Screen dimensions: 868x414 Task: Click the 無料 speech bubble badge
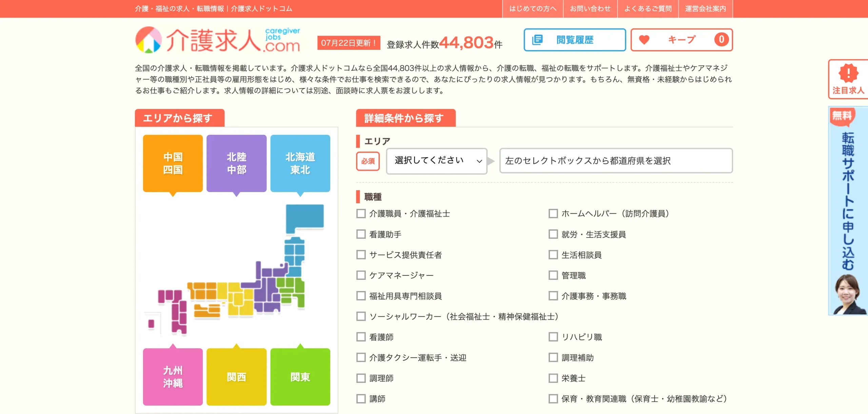tap(842, 117)
